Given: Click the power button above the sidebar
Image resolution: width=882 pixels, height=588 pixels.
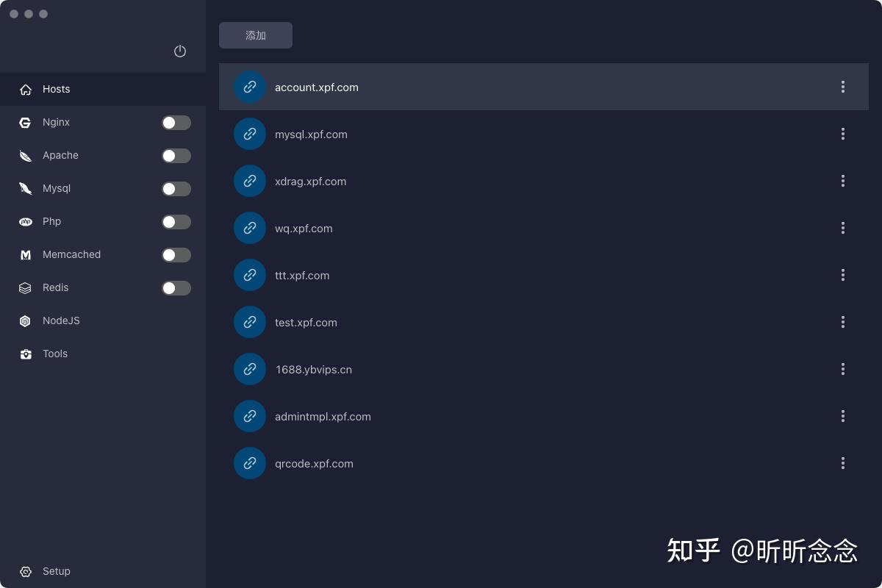Looking at the screenshot, I should [180, 51].
